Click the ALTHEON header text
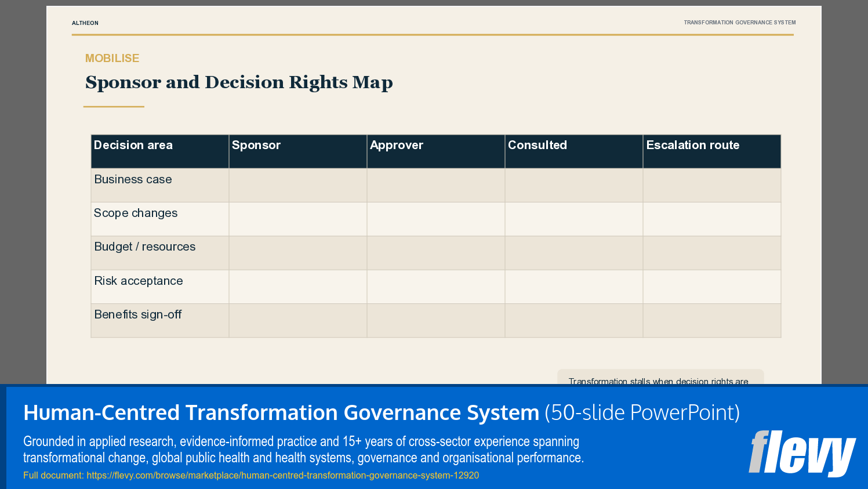This screenshot has height=489, width=868. point(85,23)
